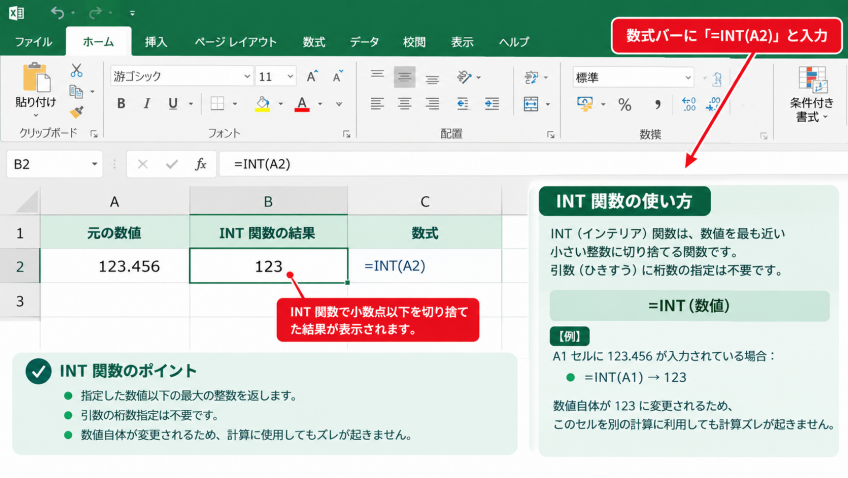848x478 pixels.
Task: Click decrease decimal places icon
Action: click(714, 104)
